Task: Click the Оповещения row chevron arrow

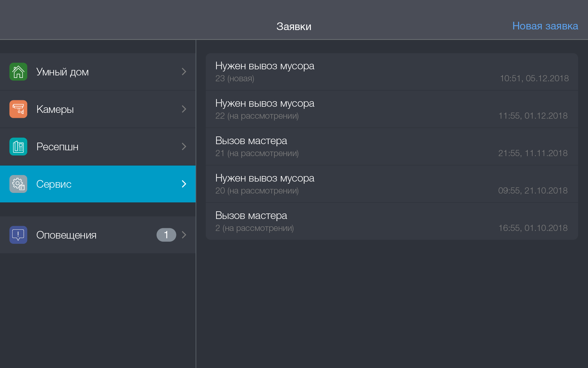Action: click(x=184, y=235)
